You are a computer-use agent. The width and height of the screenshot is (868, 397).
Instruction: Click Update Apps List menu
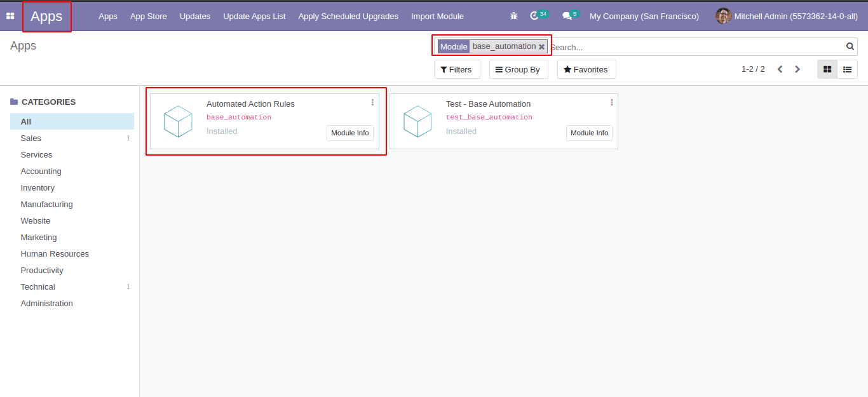point(254,16)
